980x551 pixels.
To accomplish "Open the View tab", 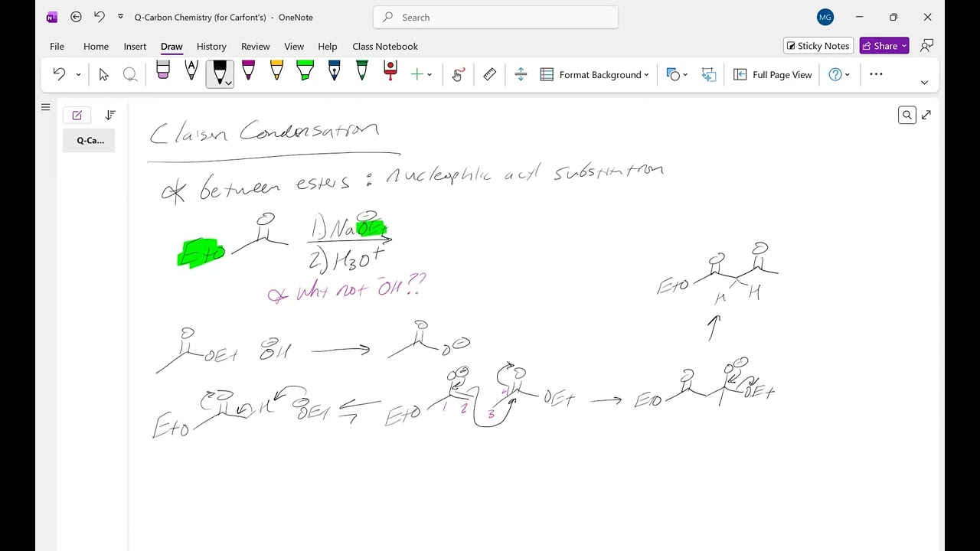I will pyautogui.click(x=294, y=46).
